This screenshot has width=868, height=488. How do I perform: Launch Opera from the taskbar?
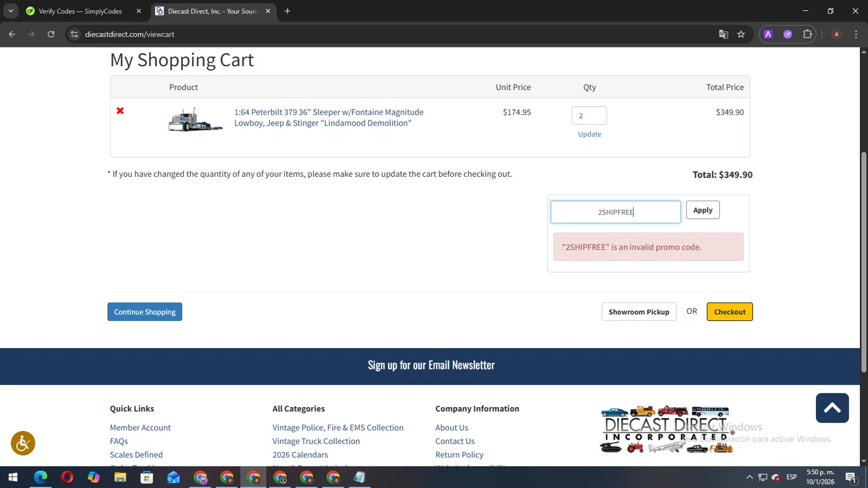(x=67, y=478)
